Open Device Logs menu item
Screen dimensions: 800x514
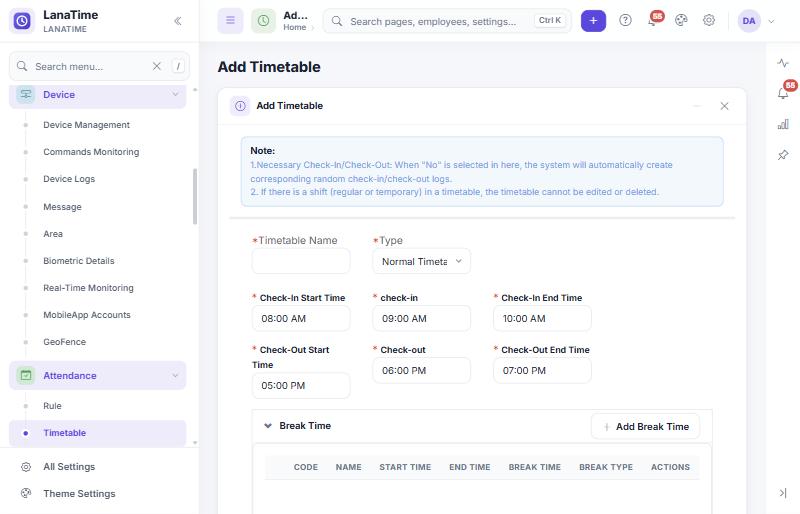pos(69,179)
